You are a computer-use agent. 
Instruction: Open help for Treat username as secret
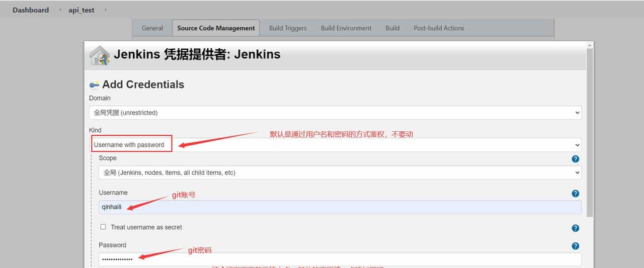(x=576, y=228)
